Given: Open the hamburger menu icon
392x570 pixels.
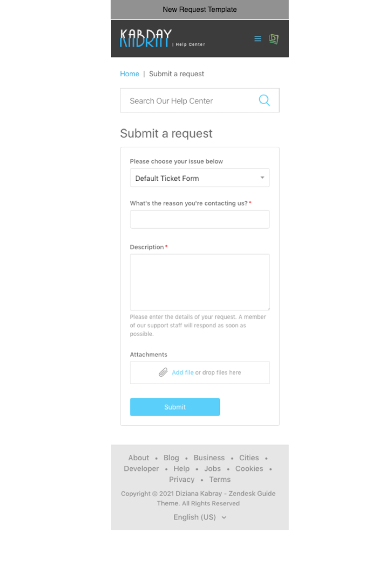Looking at the screenshot, I should (257, 39).
